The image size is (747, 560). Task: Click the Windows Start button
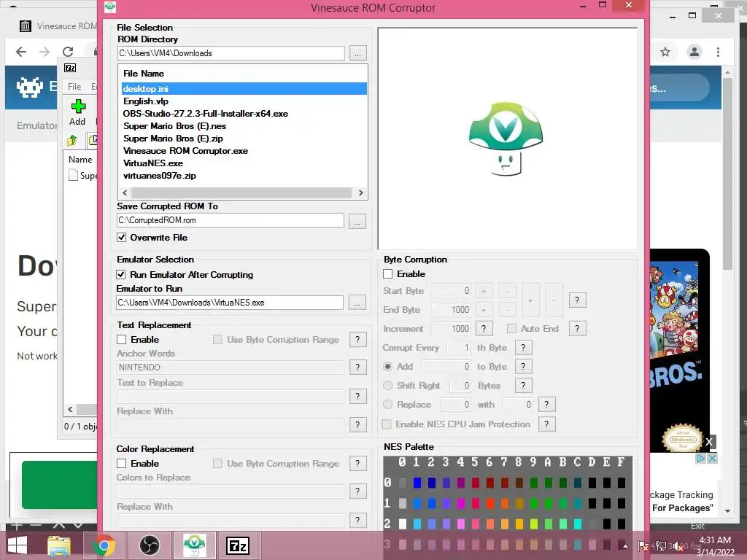tap(18, 545)
